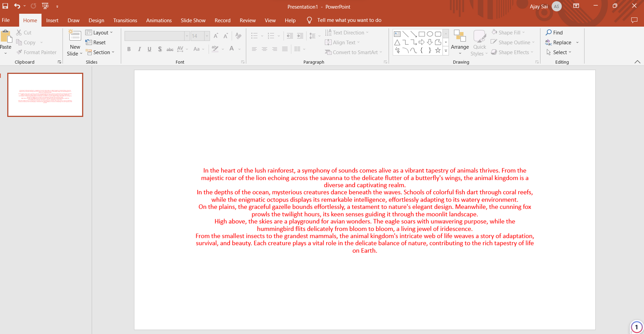Toggle Underline formatting
Screen dimensions: 644x334
pyautogui.click(x=149, y=49)
